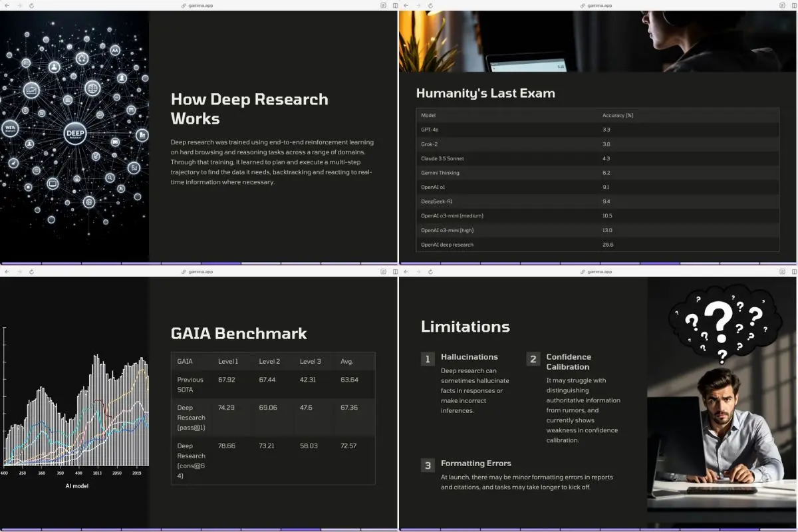Viewport: 798px width, 532px height.
Task: Click the 'Confidence Calibration' limitation title
Action: coord(569,362)
